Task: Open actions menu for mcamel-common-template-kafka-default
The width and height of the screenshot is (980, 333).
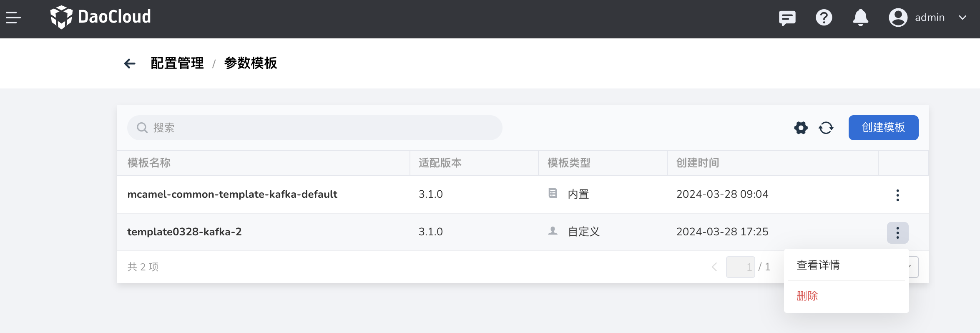Action: (897, 194)
